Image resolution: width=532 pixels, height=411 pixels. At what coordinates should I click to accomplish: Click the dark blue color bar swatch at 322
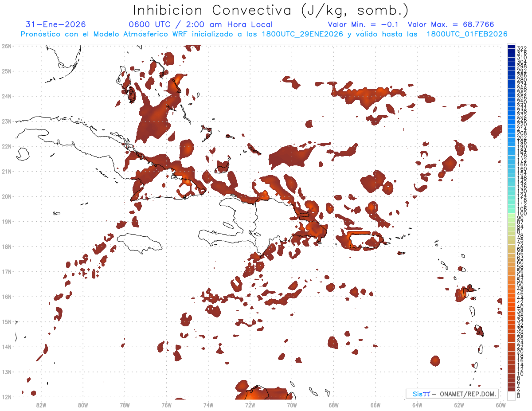coord(511,47)
